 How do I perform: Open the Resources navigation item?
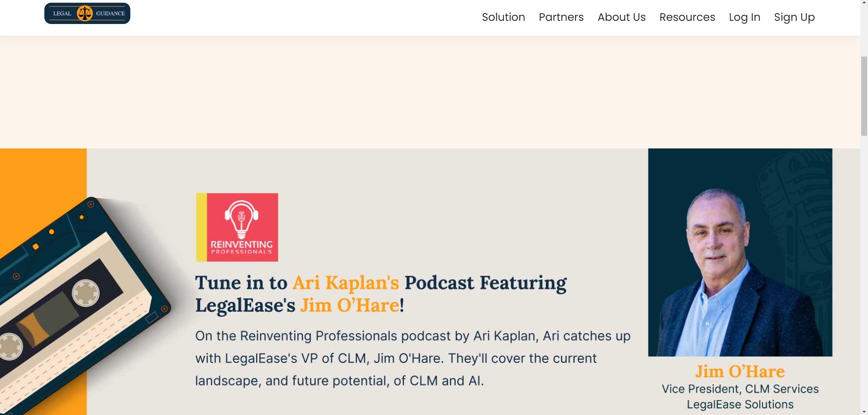[x=687, y=17]
